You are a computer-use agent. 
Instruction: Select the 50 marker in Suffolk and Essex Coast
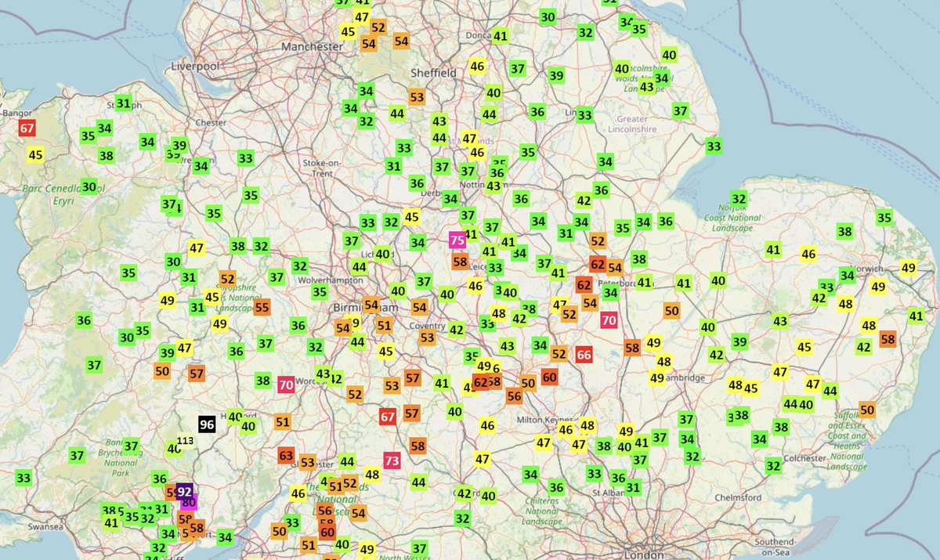pos(866,409)
